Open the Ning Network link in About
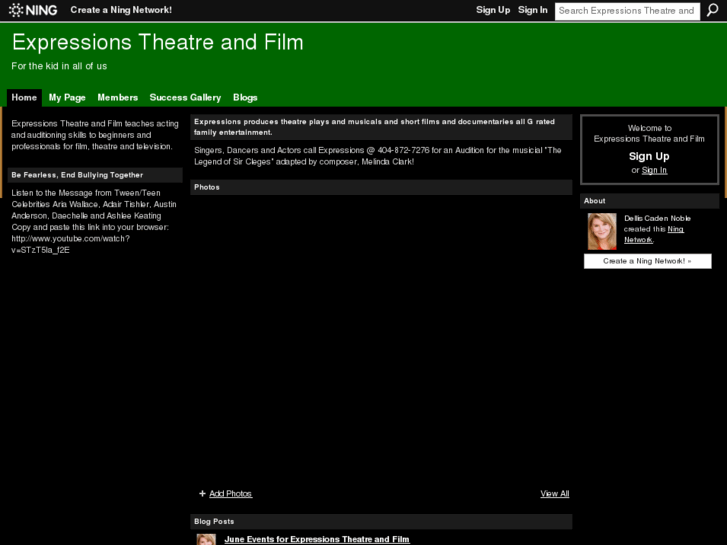 654,234
